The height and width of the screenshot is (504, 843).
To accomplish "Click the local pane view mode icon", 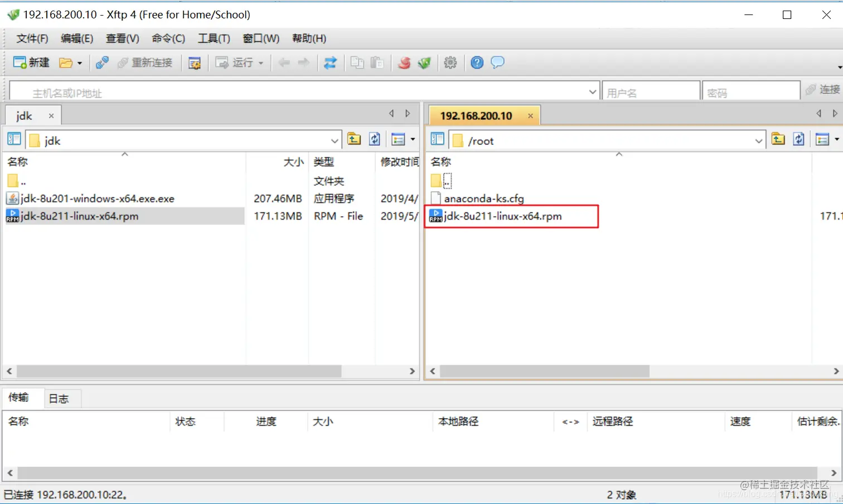I will click(x=398, y=139).
